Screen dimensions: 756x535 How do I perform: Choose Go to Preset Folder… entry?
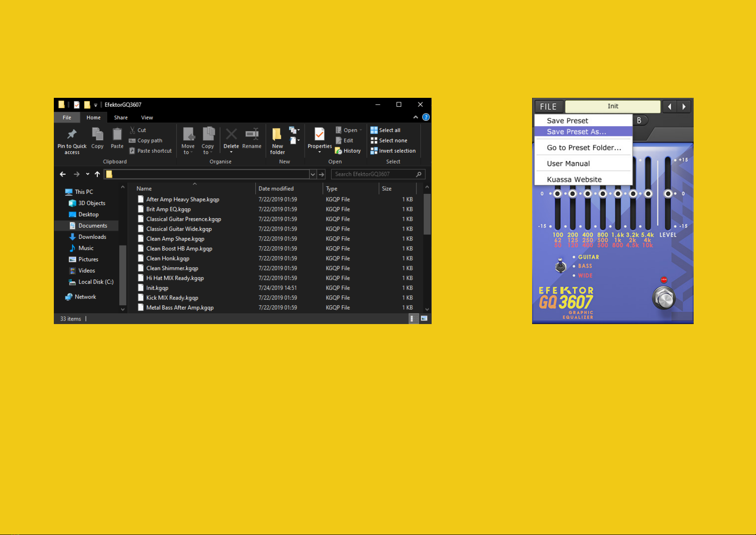pos(583,148)
